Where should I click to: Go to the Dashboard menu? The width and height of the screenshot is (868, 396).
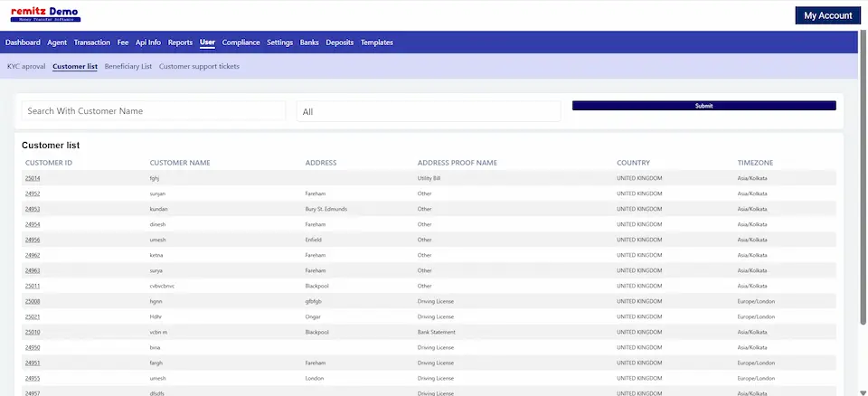(23, 42)
